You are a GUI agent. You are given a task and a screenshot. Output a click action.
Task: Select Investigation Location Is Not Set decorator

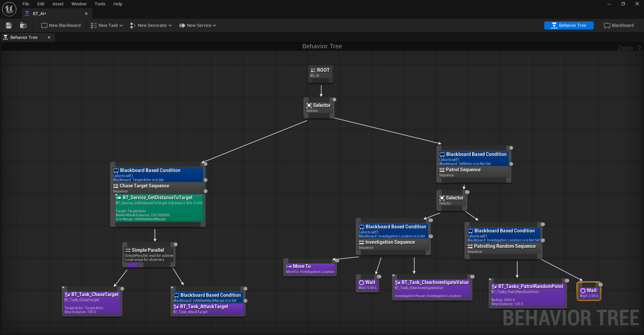[x=503, y=235]
